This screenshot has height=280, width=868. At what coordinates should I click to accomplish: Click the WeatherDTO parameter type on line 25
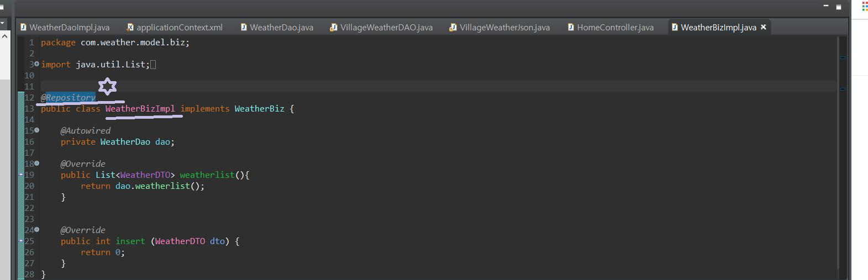pyautogui.click(x=180, y=241)
